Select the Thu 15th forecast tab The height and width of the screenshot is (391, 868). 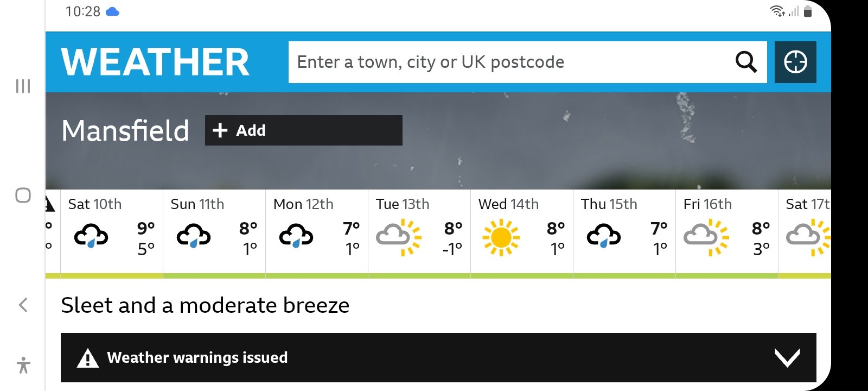[x=624, y=234]
